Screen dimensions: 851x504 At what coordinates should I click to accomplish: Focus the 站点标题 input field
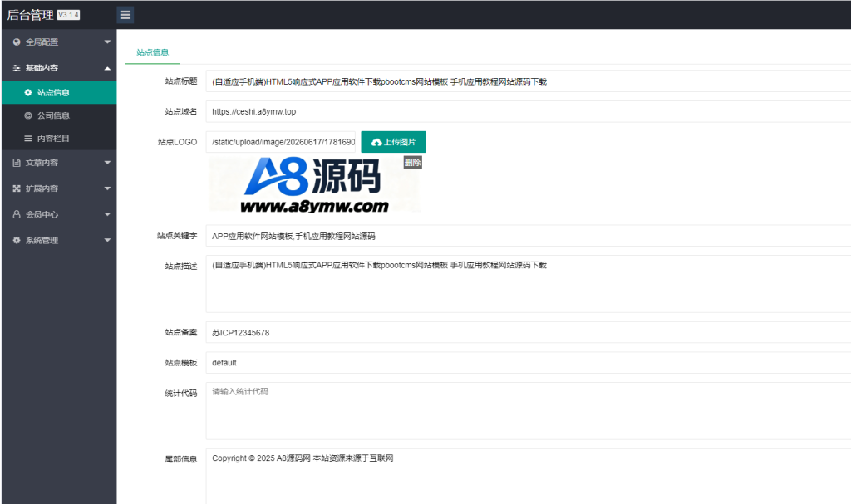pos(528,81)
